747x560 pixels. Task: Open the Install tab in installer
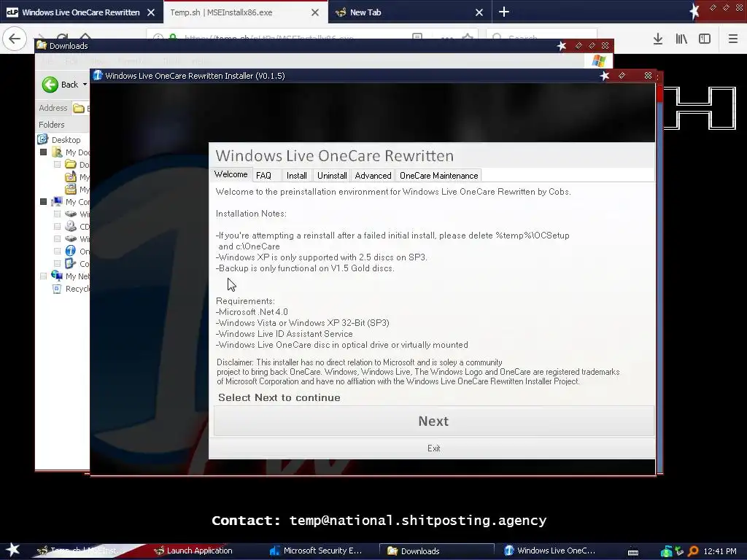point(297,176)
